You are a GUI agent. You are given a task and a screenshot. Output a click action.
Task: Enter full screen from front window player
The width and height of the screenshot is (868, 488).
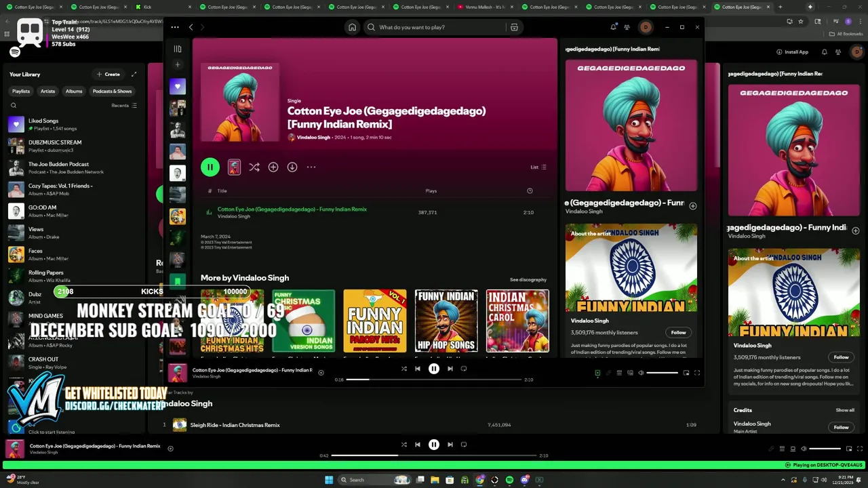696,373
